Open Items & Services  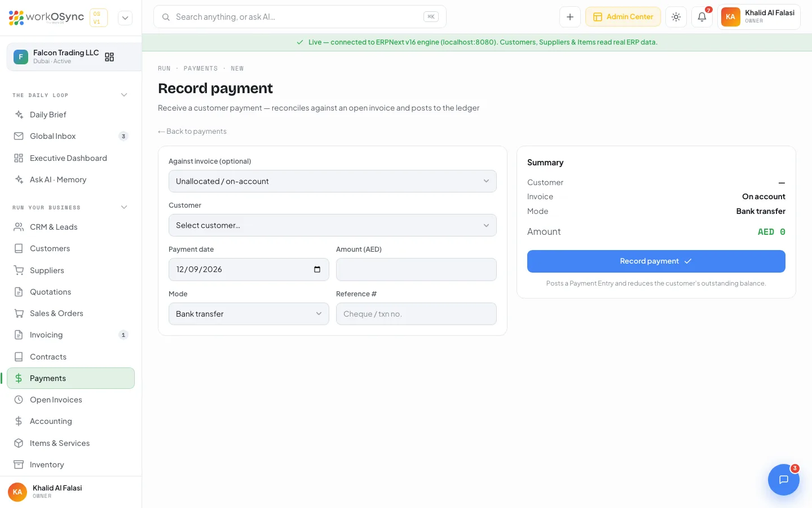[70, 443]
